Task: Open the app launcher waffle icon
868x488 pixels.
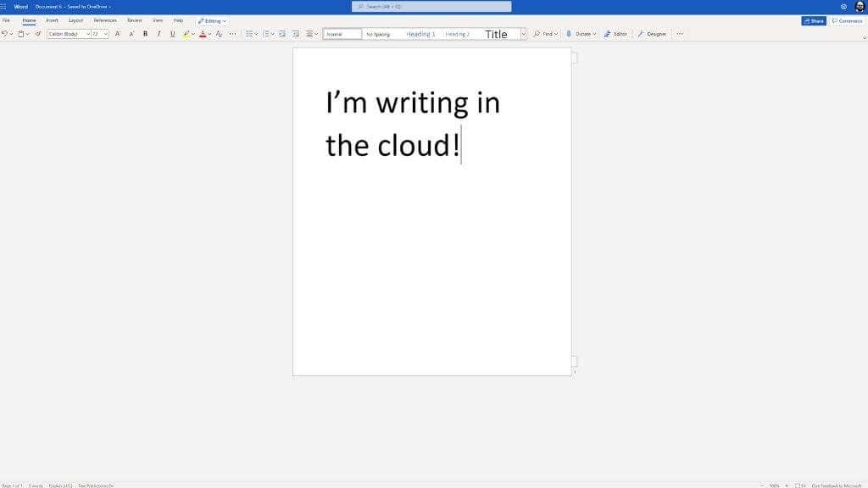Action: pyautogui.click(x=3, y=7)
